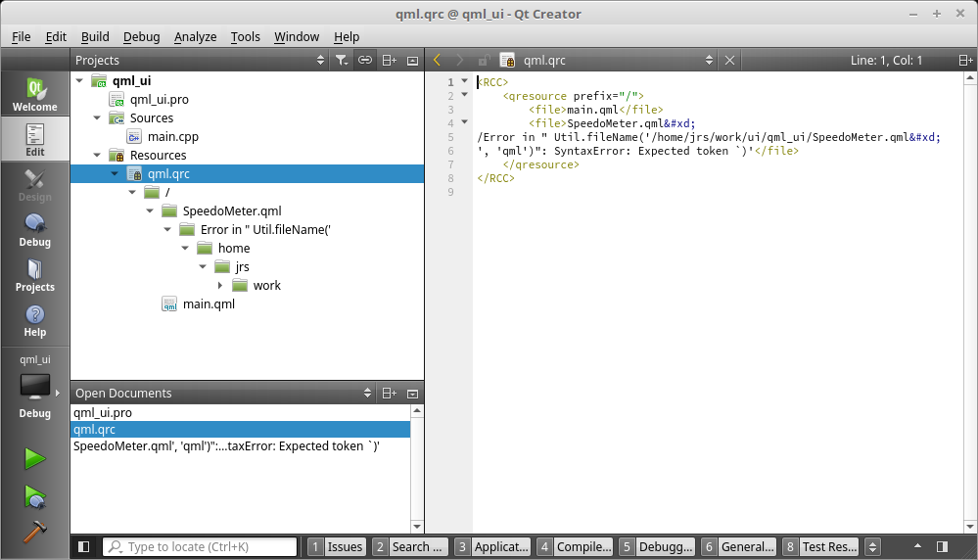Screen dimensions: 978x560
Task: Click the filter tree icon in Projects
Action: coord(341,60)
